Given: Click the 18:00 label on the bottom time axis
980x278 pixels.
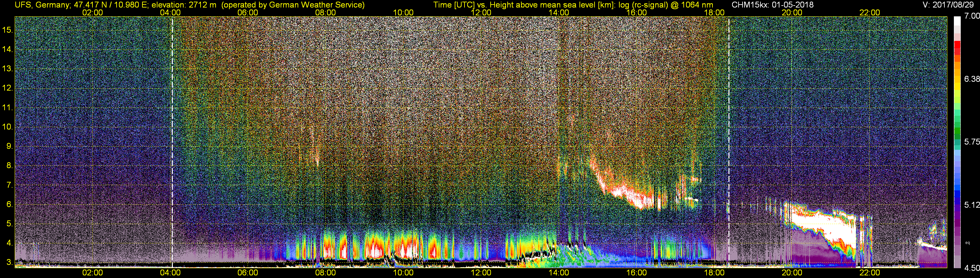Looking at the screenshot, I should pos(714,273).
